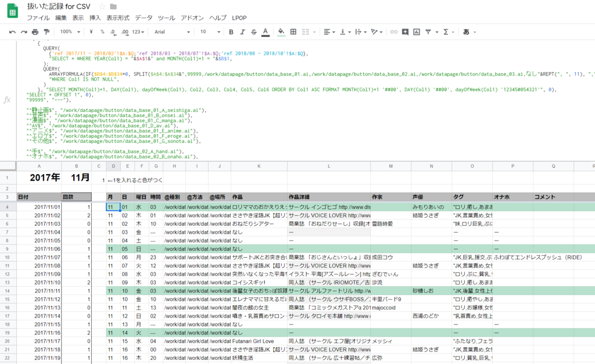
Task: Open the zoom level 100% dropdown
Action: pyautogui.click(x=70, y=32)
